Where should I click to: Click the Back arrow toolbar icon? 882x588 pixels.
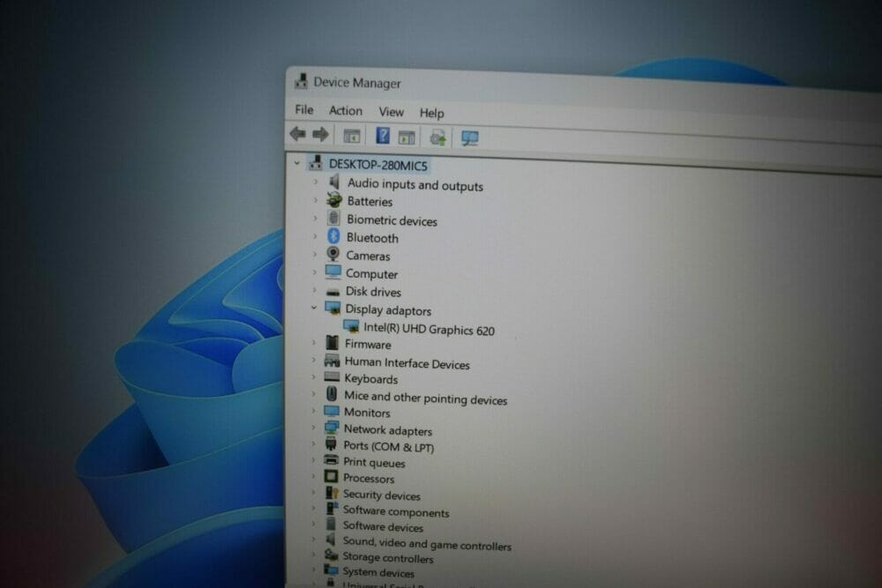(x=297, y=134)
